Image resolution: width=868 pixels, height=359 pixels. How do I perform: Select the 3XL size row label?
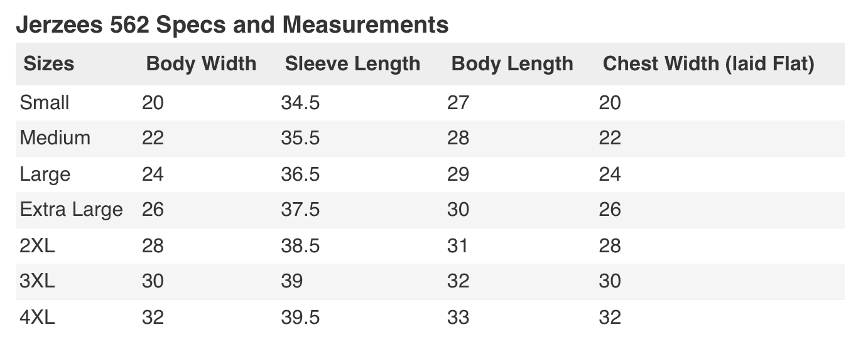pyautogui.click(x=38, y=281)
